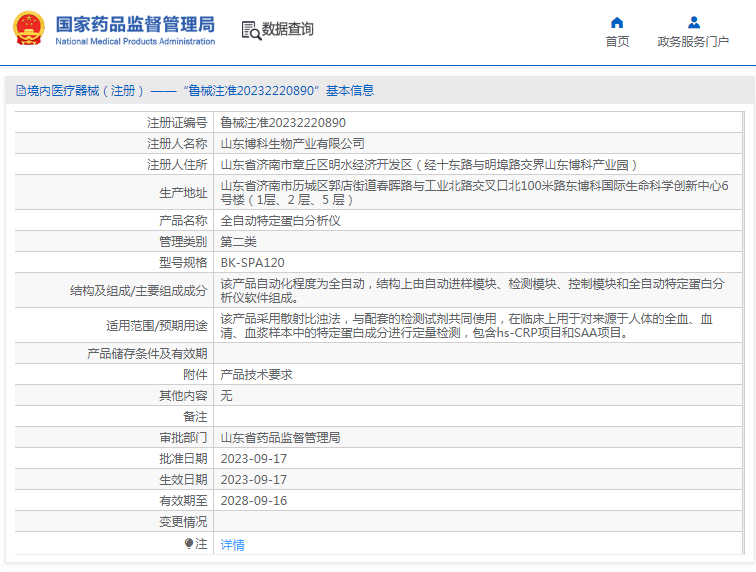This screenshot has width=756, height=572.
Task: Click the 产品名称 row label
Action: [x=183, y=221]
